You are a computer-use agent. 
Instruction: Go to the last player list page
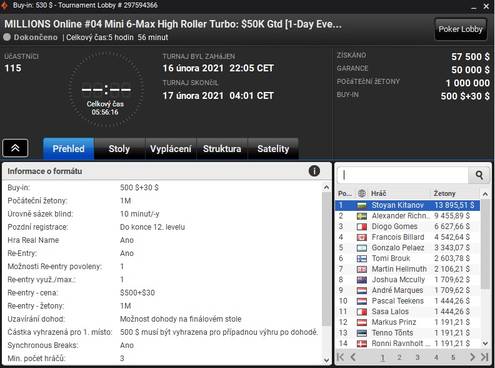click(x=485, y=357)
